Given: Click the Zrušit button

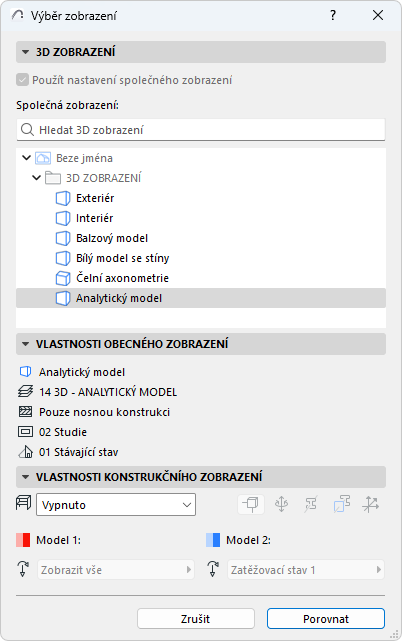Looking at the screenshot, I should (x=195, y=619).
